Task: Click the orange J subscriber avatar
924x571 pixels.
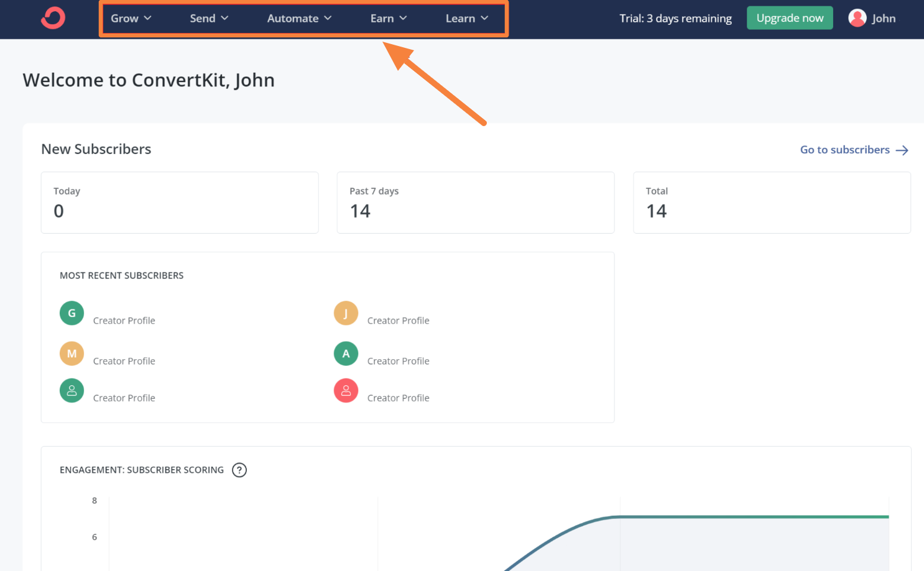Action: click(346, 313)
